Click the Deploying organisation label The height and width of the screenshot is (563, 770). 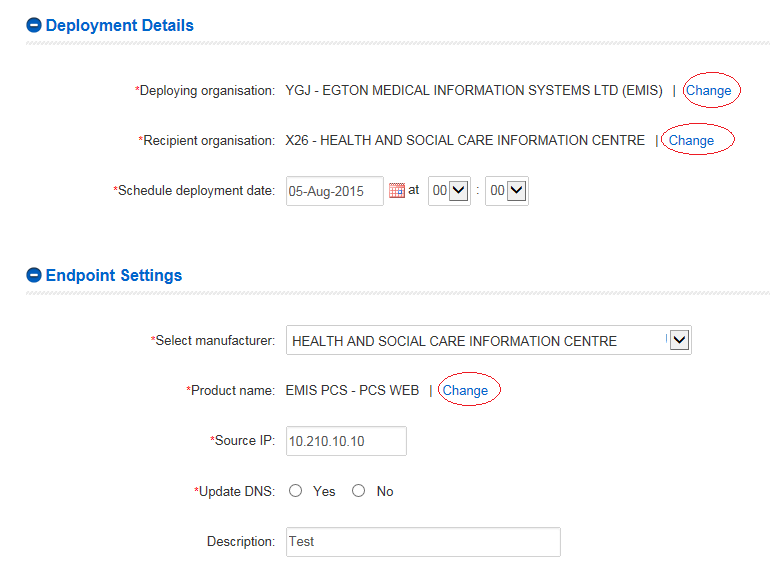tap(205, 90)
